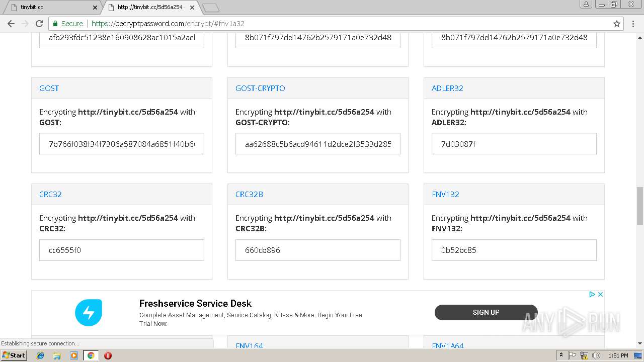The image size is (644, 362).
Task: Select the CRC32B value 660cb896 field
Action: (318, 250)
